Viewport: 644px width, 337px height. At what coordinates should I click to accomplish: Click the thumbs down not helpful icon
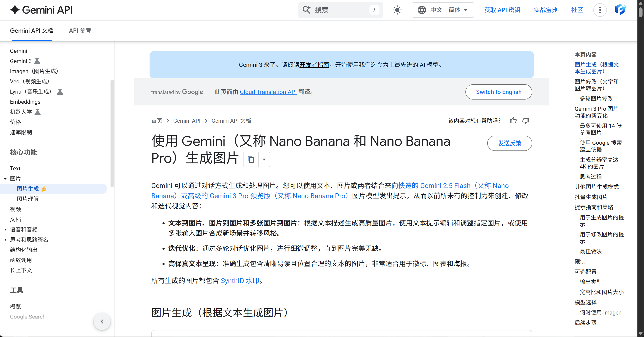pos(526,121)
